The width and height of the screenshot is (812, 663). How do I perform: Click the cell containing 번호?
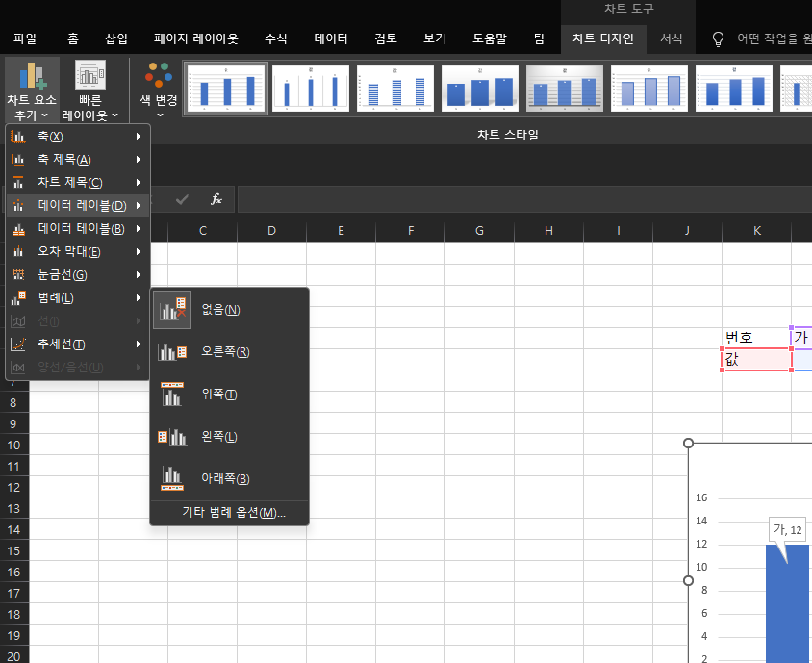click(756, 338)
